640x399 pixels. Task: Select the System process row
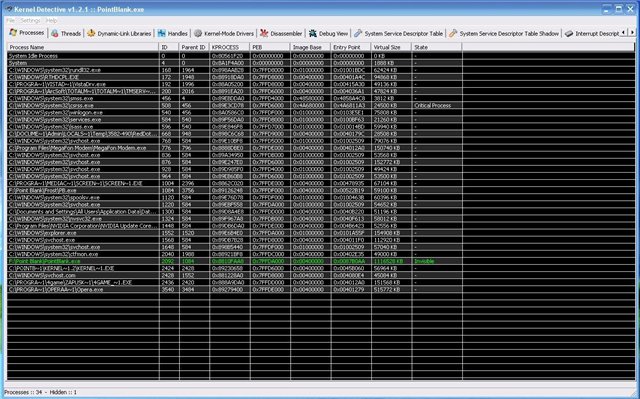(235, 63)
